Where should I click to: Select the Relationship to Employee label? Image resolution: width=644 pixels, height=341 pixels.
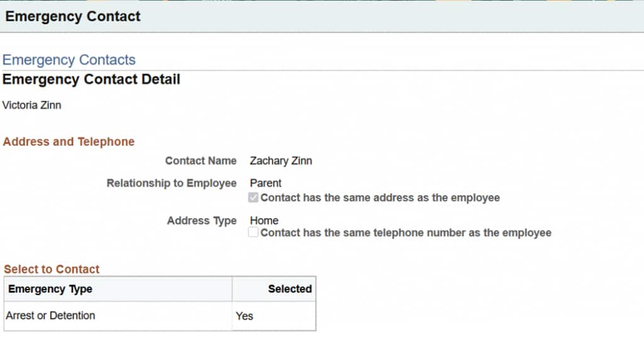tap(171, 183)
